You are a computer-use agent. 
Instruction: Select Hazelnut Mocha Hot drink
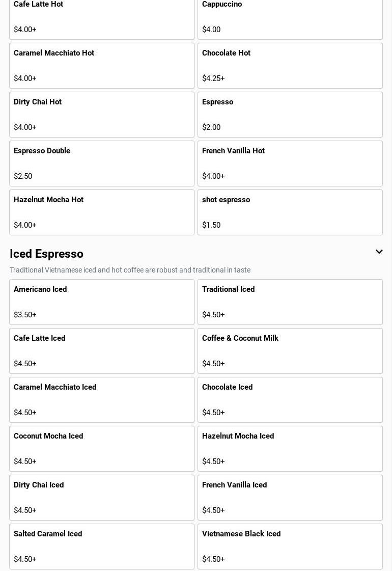click(102, 212)
